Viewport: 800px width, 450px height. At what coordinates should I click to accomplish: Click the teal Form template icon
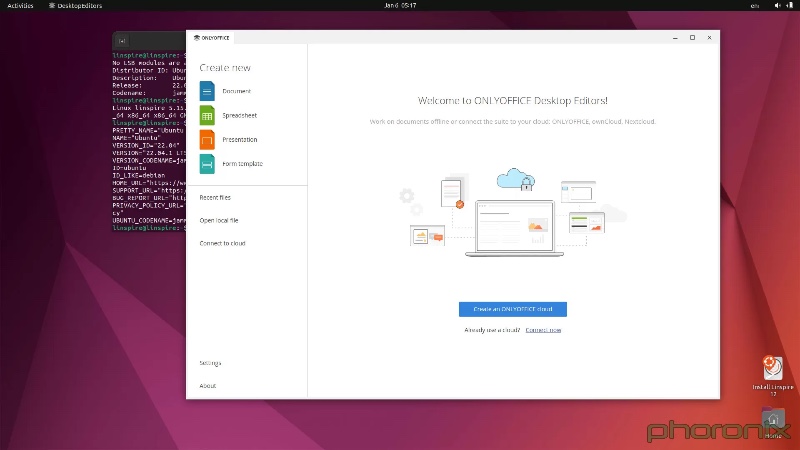coord(207,164)
